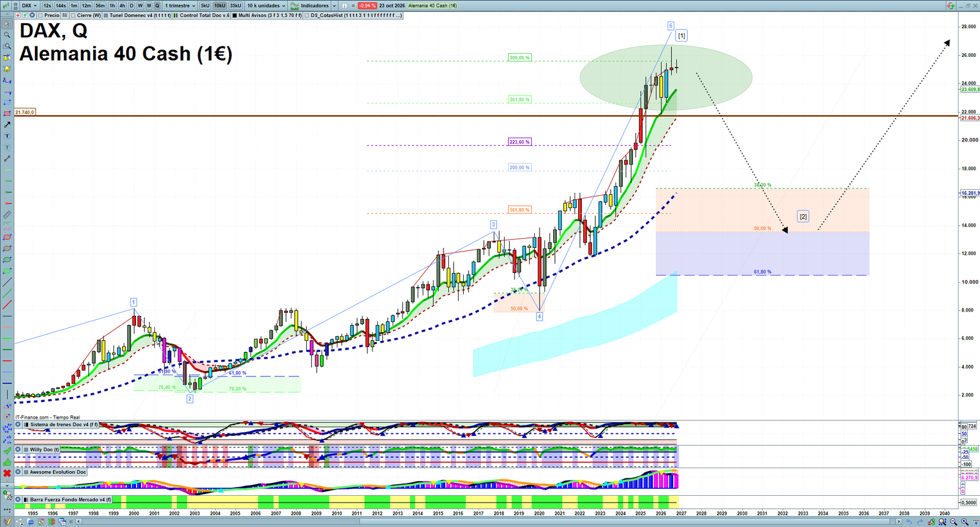Click the 5kU units button
This screenshot has width=980, height=527.
pos(205,6)
